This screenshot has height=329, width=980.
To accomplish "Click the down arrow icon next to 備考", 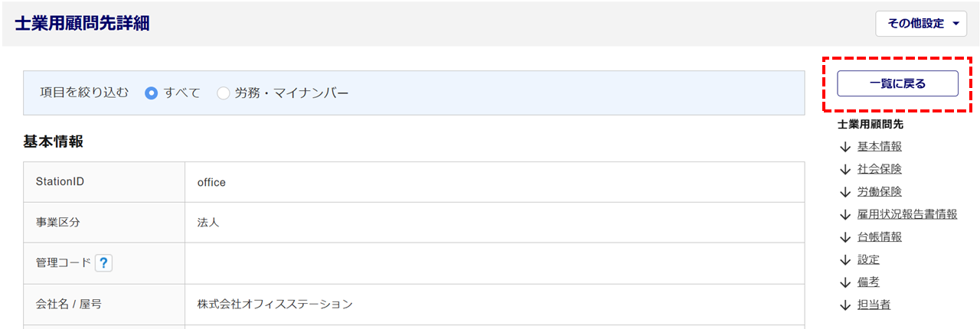I will 845,282.
